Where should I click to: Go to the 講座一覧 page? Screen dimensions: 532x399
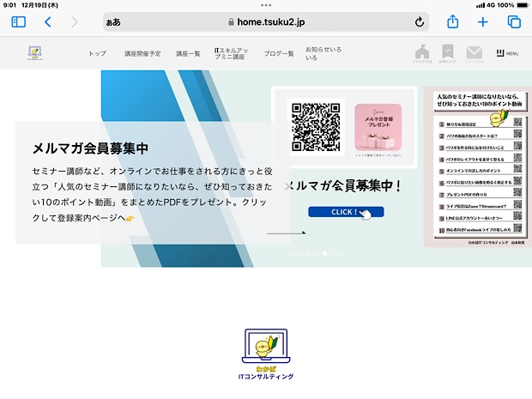(x=188, y=53)
